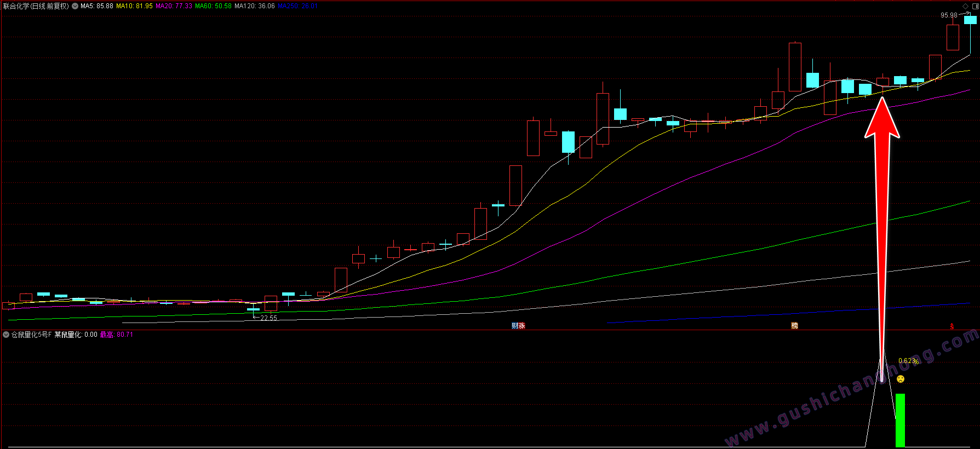The width and height of the screenshot is (980, 449).
Task: Toggle the side panel icon at top right
Action: pyautogui.click(x=975, y=6)
